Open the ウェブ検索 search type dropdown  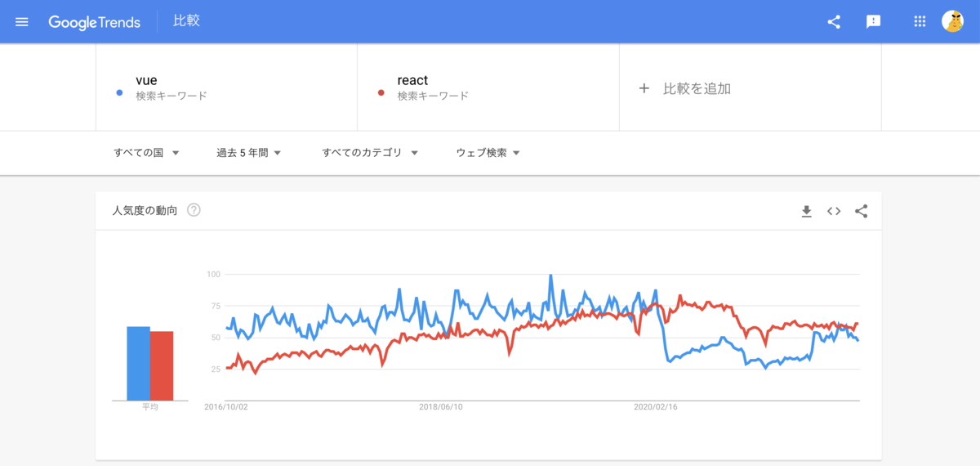488,153
